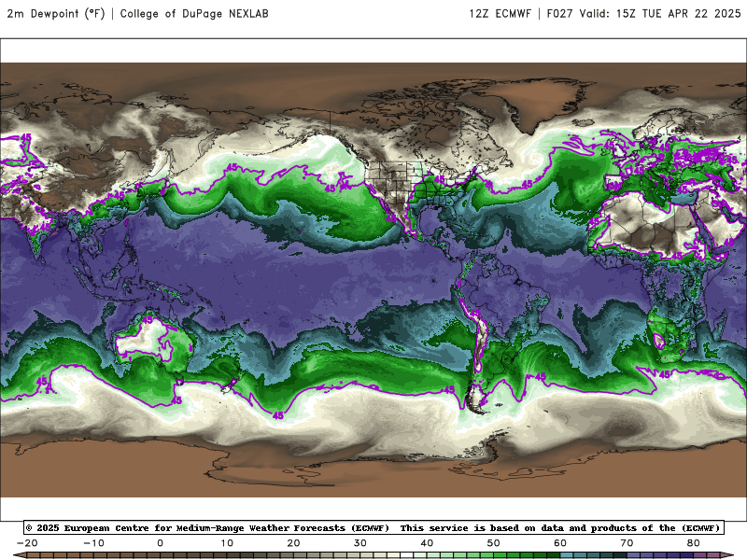The height and width of the screenshot is (560, 747).
Task: Click the 'Valid: 15Z TUE APR 22 2025' text
Action: 660,14
